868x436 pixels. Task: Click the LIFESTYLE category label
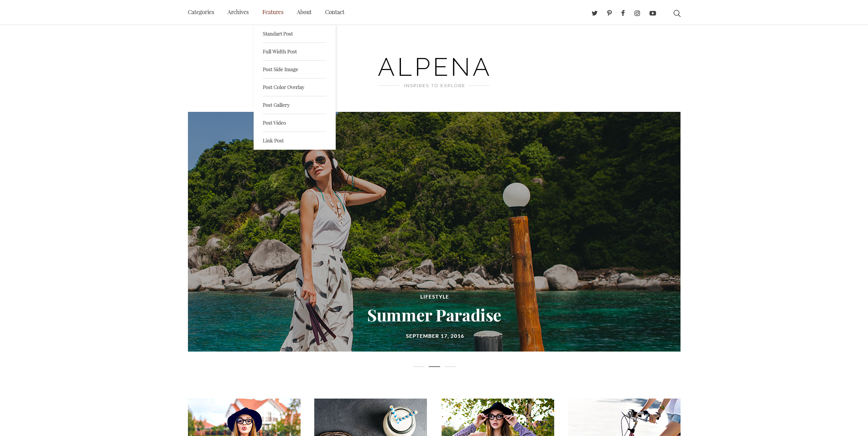tap(434, 297)
